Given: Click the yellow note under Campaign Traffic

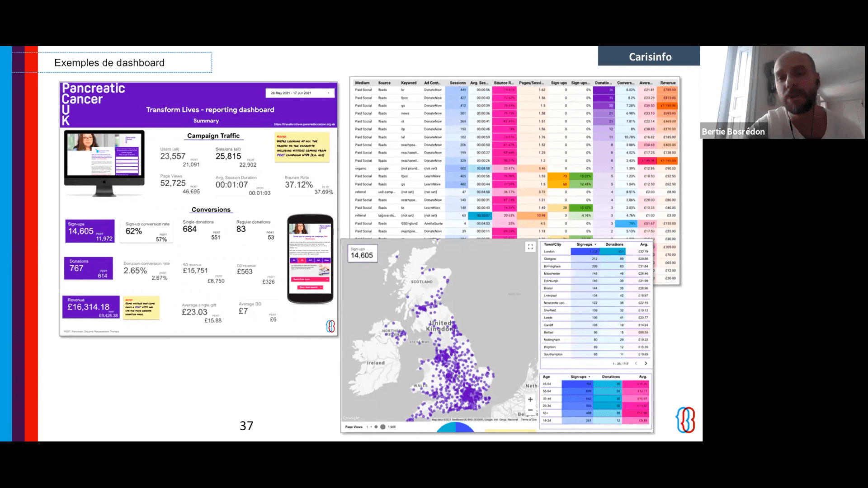Looking at the screenshot, I should tap(302, 148).
